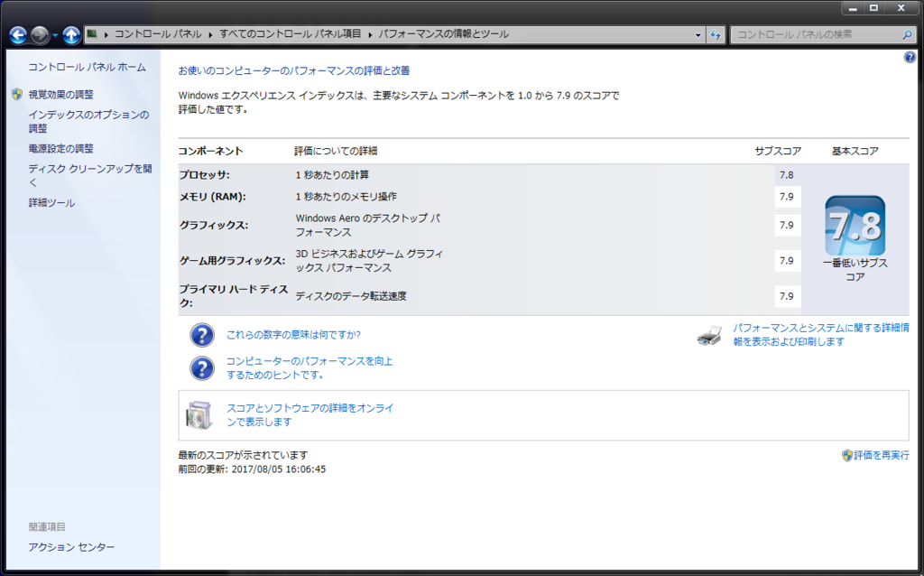This screenshot has height=576, width=924.
Task: Open recent pages dropdown beside forward arrow
Action: pyautogui.click(x=55, y=35)
